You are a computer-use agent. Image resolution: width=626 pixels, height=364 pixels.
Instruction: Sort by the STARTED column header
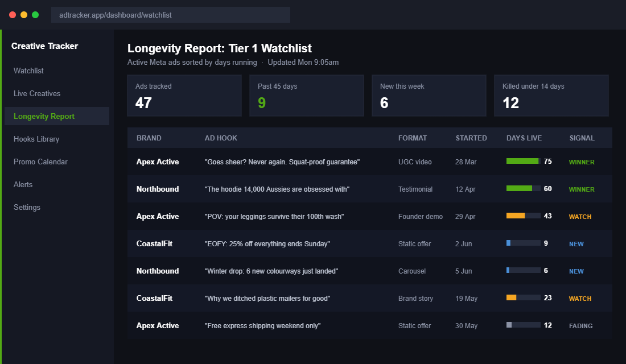471,138
